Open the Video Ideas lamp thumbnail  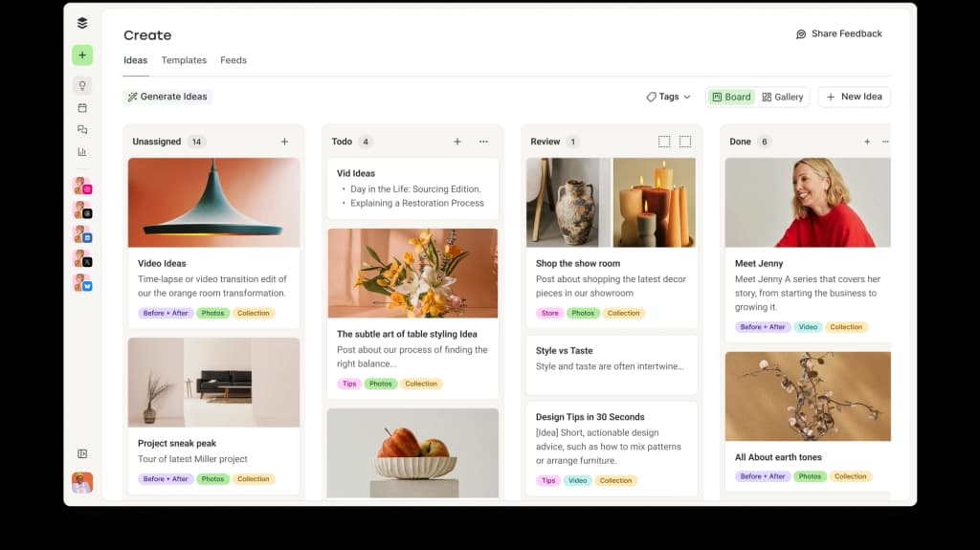[213, 203]
